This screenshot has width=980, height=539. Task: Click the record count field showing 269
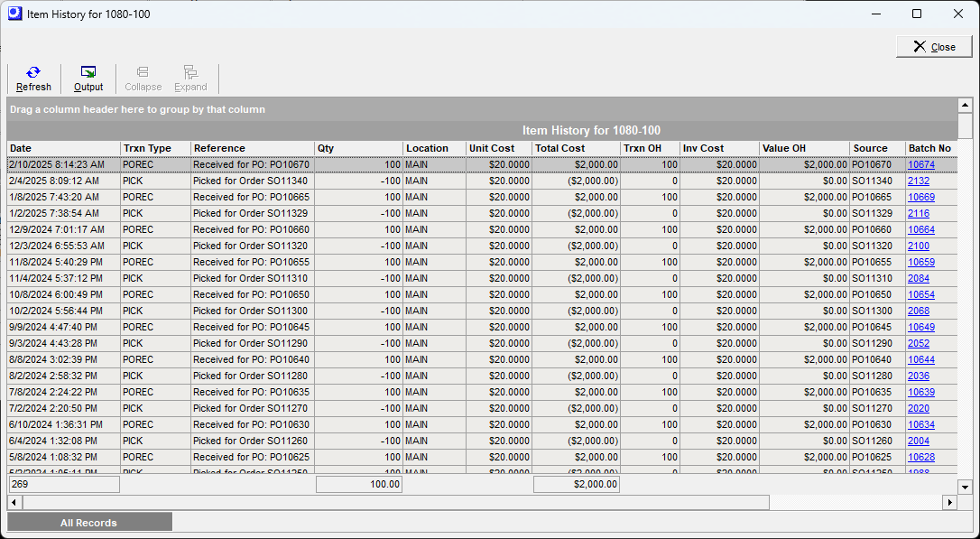point(63,484)
